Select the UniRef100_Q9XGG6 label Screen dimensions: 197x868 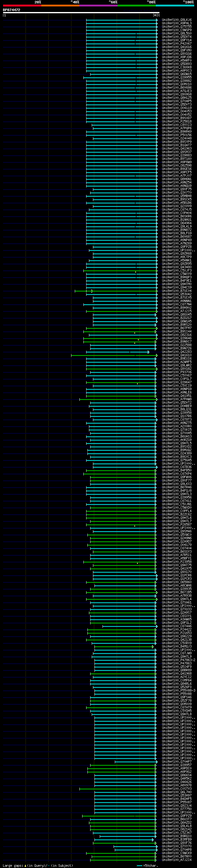coord(177,54)
